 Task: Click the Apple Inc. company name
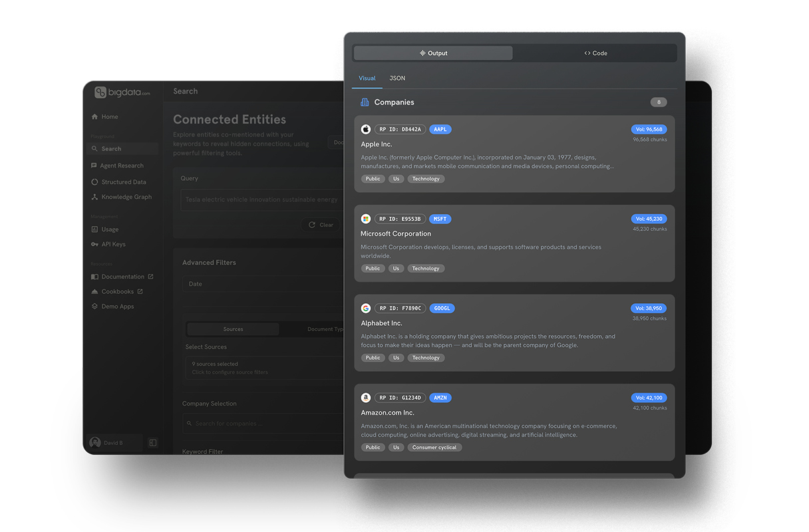point(377,144)
